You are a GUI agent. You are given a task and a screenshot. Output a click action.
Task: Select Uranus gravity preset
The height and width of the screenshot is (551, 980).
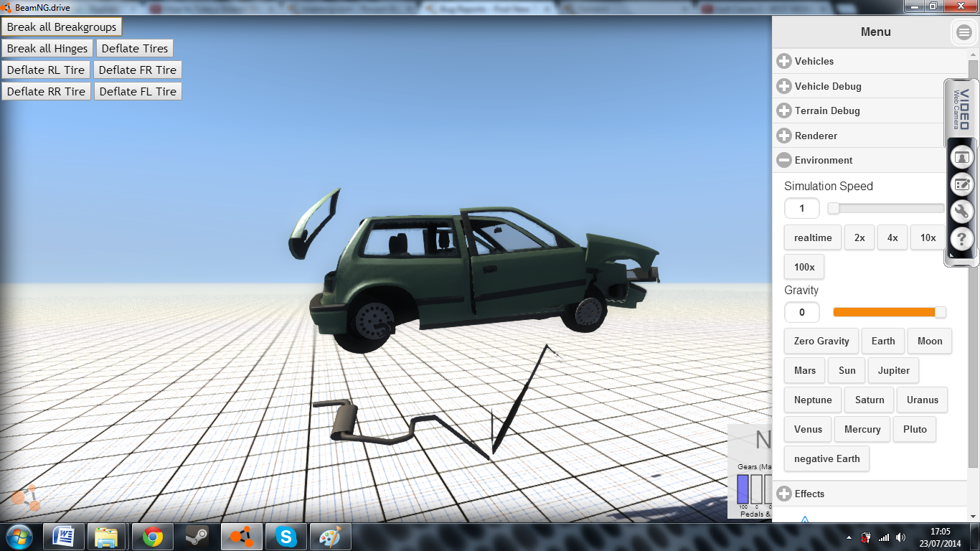coord(923,400)
